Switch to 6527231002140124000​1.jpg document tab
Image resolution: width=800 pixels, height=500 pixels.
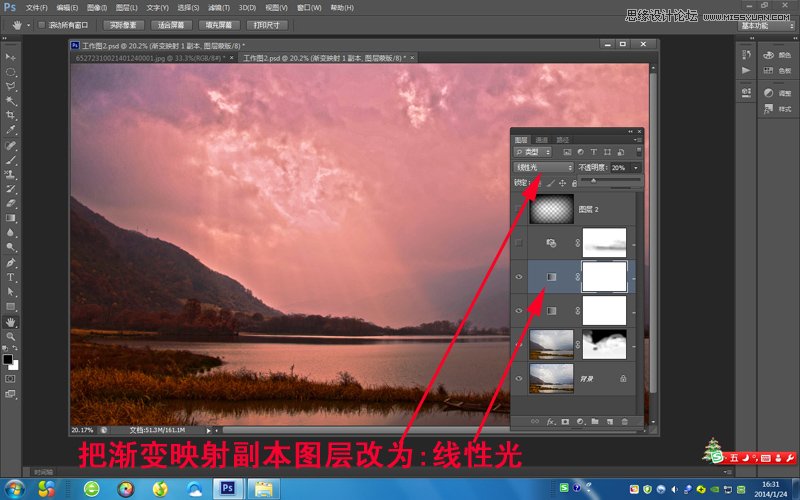[x=153, y=58]
